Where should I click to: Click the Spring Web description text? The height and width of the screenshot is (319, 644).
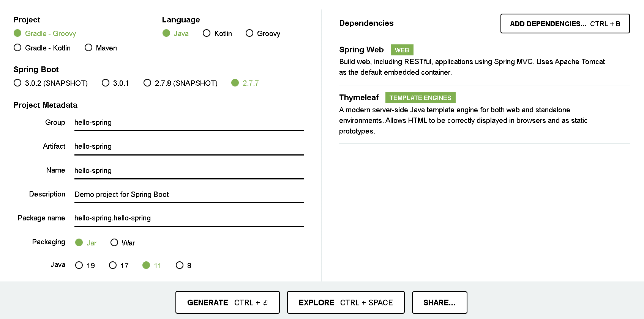point(472,67)
